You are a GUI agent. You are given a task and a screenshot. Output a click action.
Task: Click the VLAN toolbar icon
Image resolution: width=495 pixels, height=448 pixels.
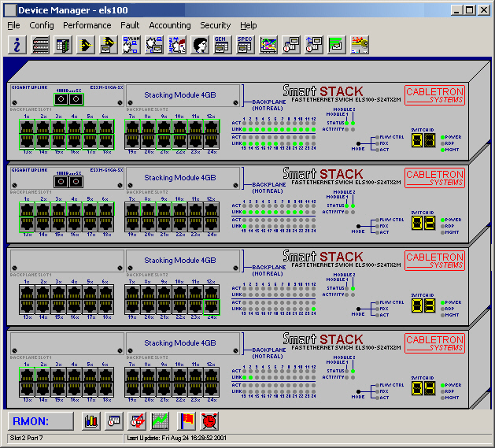coord(131,44)
